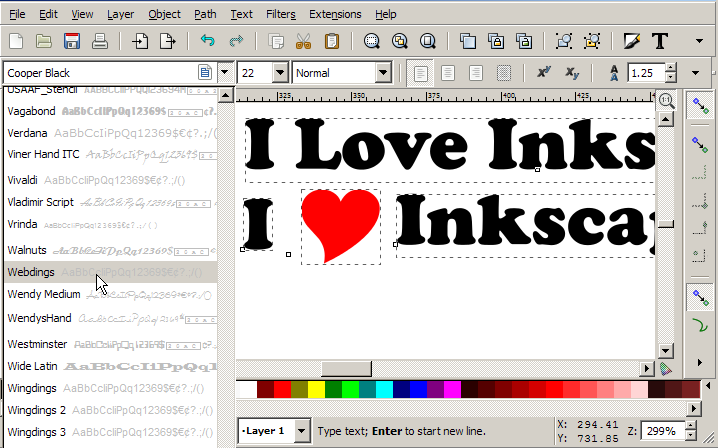Click the canvas horizontal scrollbar thumb
This screenshot has height=448, width=718.
pos(346,368)
